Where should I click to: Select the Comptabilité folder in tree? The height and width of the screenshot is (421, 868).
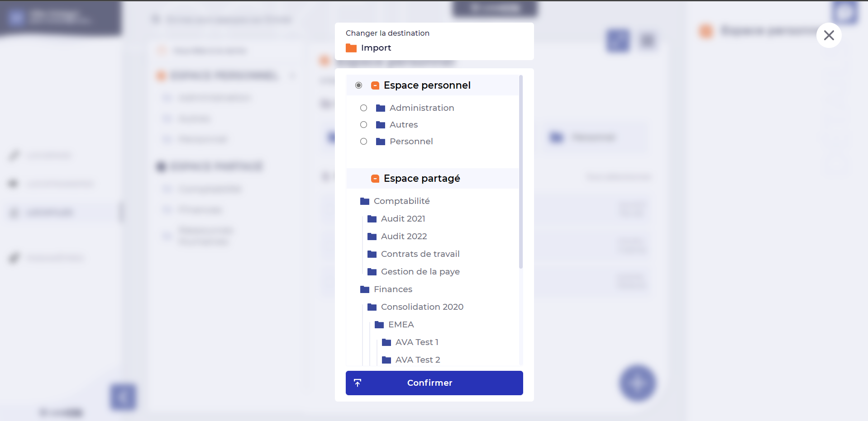click(401, 201)
